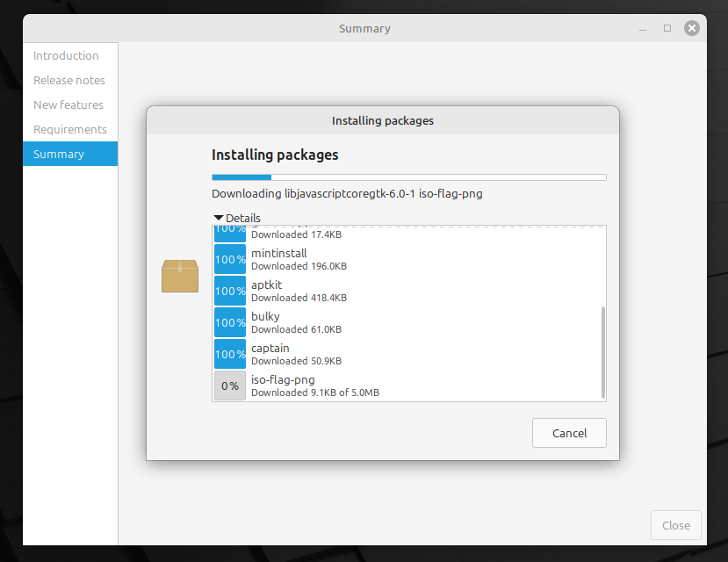The width and height of the screenshot is (728, 562).
Task: Close the Summary window with X
Action: point(692,28)
